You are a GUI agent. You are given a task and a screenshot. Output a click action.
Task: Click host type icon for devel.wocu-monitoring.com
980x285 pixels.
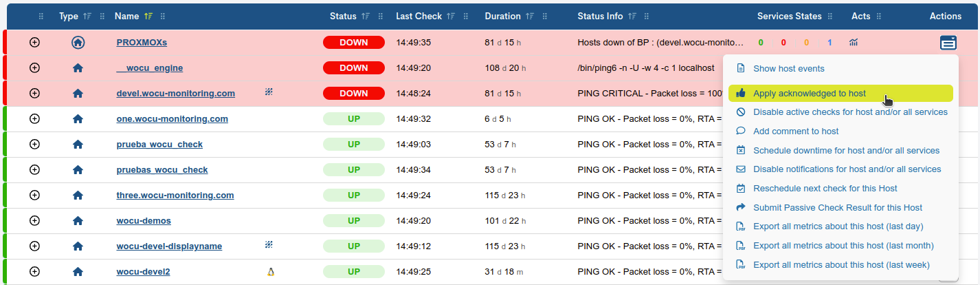coord(78,94)
